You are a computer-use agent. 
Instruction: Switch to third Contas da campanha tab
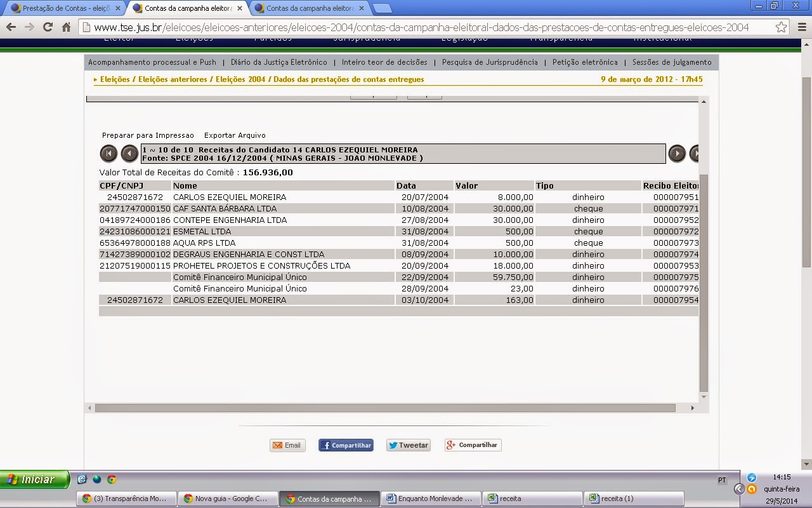click(x=308, y=8)
